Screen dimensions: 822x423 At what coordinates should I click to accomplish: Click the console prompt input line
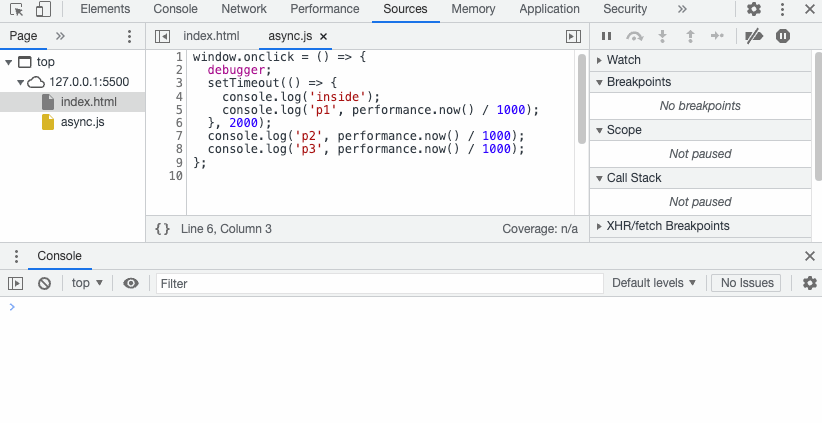pos(411,307)
